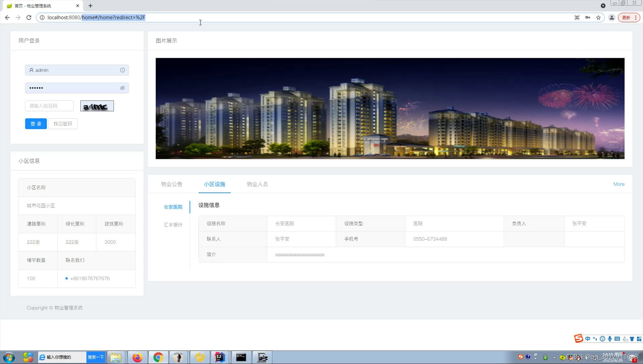Click the More link
The height and width of the screenshot is (364, 643).
619,184
